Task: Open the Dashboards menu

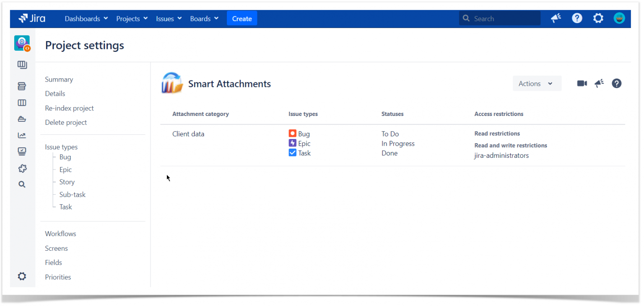Action: tap(86, 18)
